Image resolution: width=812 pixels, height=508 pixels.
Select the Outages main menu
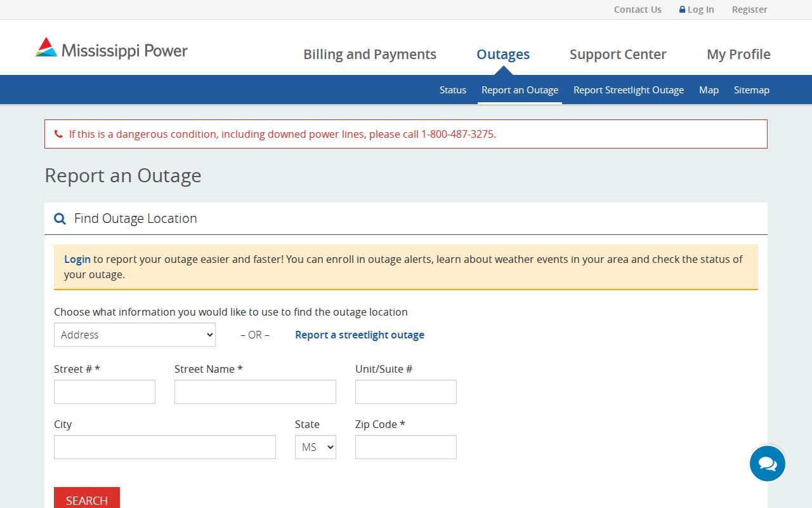pyautogui.click(x=503, y=55)
